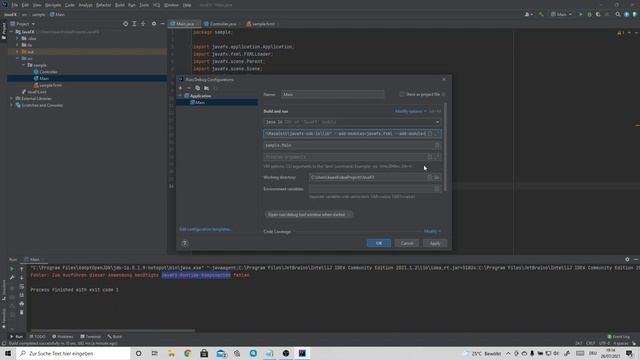The height and width of the screenshot is (360, 640).
Task: Open IntelliJ IDEA taskbar icon
Action: click(302, 353)
